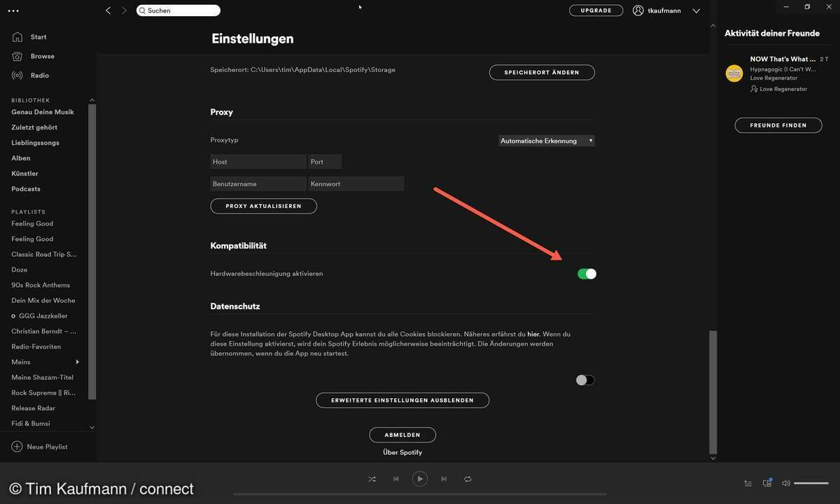This screenshot has height=504, width=840.
Task: Click the Kennwort field
Action: [x=356, y=184]
